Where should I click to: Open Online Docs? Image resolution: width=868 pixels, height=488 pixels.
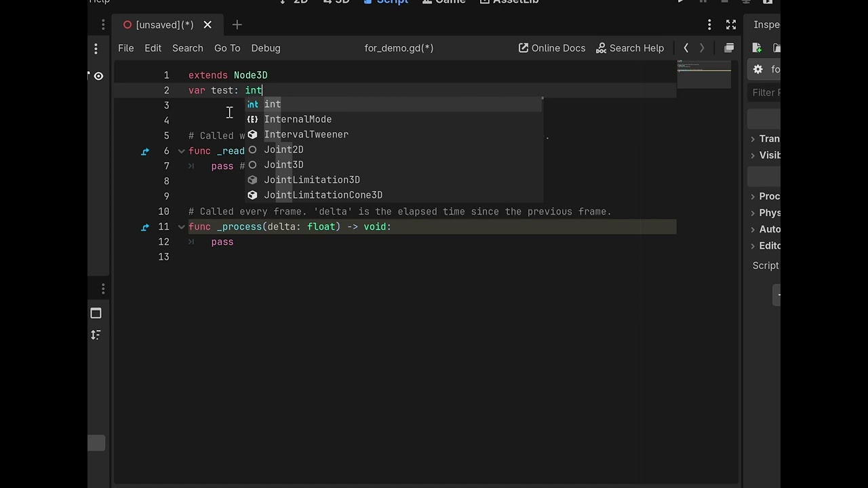point(552,48)
